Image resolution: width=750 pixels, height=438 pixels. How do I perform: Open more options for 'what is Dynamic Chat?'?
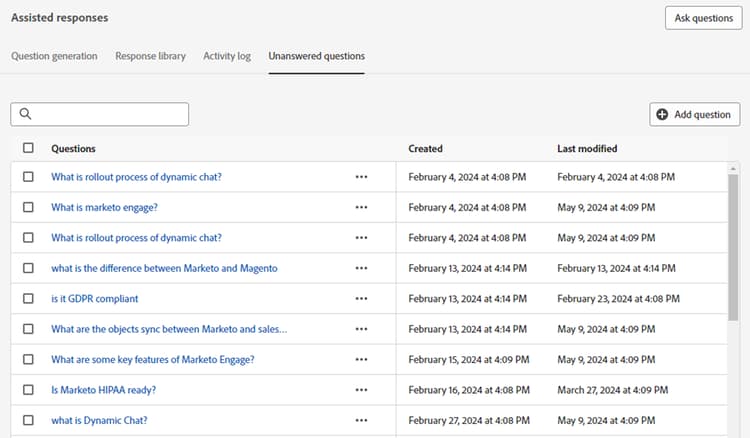point(361,421)
